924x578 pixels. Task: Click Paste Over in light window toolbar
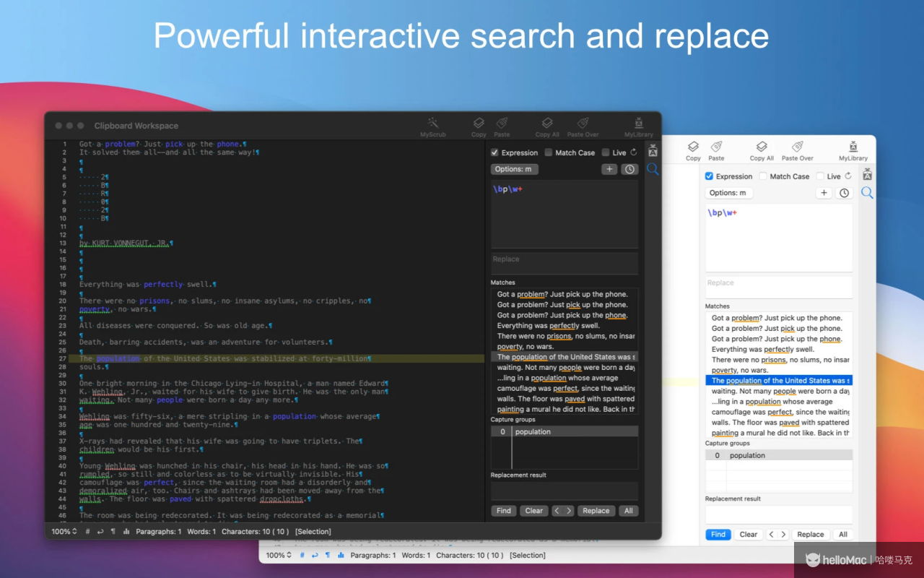point(797,151)
